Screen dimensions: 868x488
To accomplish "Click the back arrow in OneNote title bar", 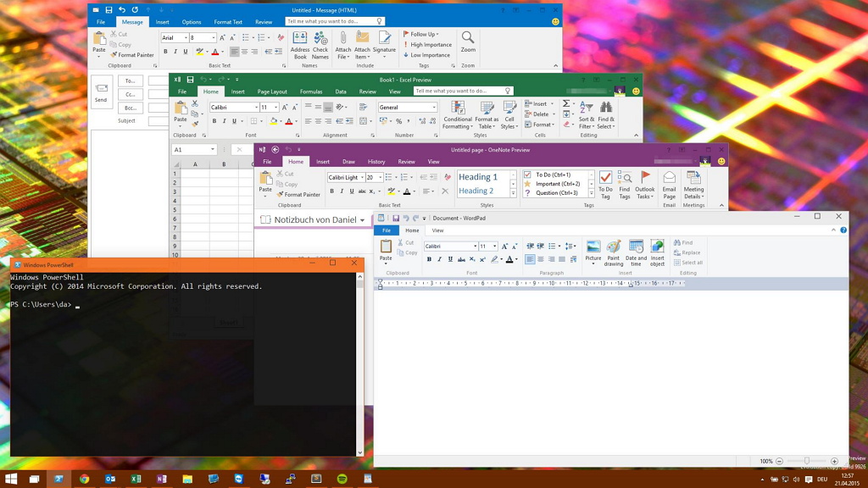I will [x=275, y=149].
